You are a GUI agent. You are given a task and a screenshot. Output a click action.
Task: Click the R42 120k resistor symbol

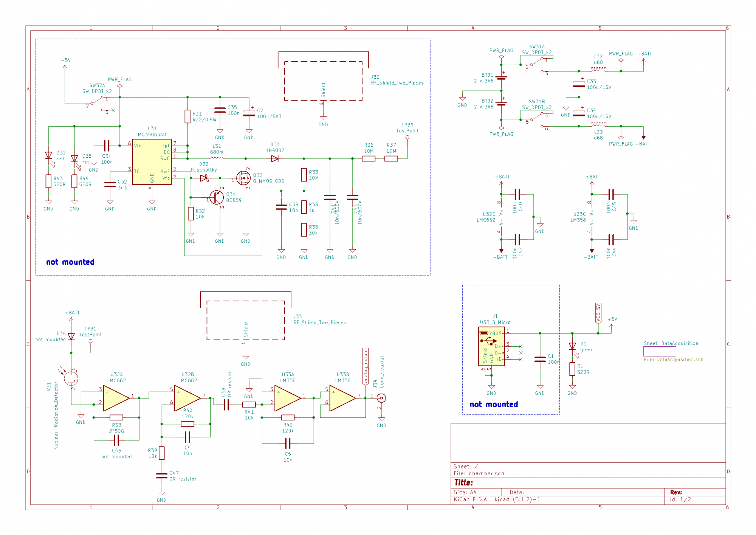click(288, 417)
